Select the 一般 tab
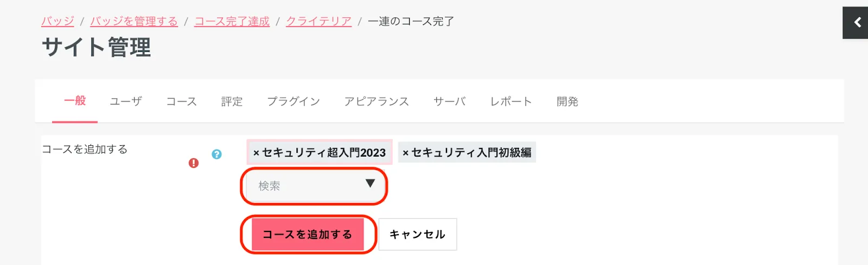The height and width of the screenshot is (265, 868). (75, 101)
